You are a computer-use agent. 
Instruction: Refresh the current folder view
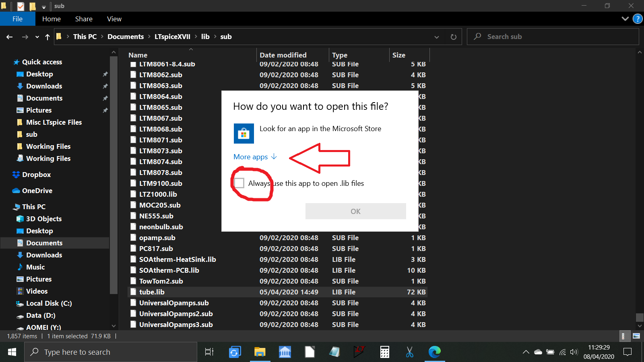tap(454, 37)
